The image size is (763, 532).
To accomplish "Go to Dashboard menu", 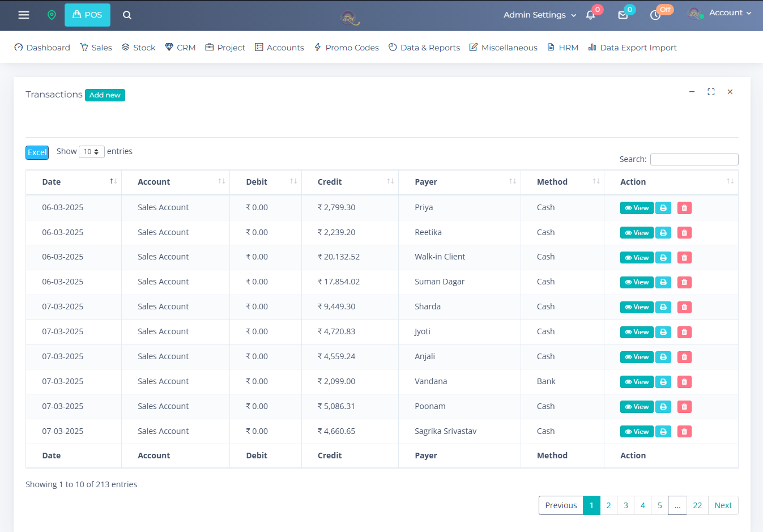I will pos(42,48).
